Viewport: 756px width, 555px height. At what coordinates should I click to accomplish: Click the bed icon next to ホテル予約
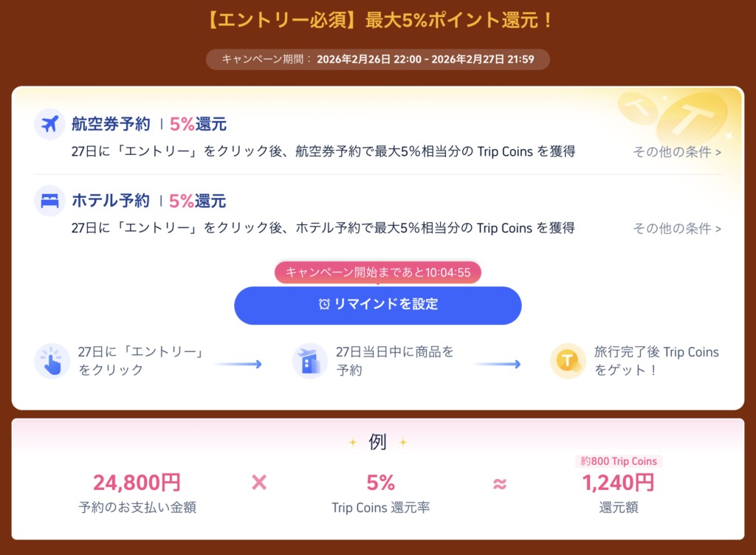click(49, 201)
